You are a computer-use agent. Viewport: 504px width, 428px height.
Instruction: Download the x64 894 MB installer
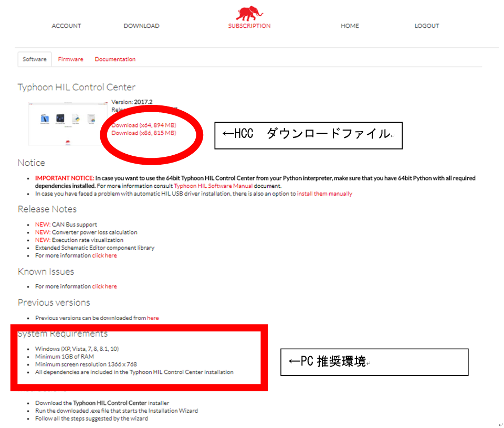(144, 125)
